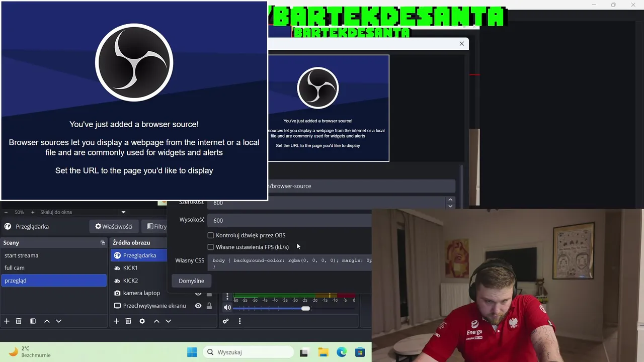The width and height of the screenshot is (644, 362).
Task: Enable Kontroluj dźwięk przez OBS checkbox
Action: point(211,235)
